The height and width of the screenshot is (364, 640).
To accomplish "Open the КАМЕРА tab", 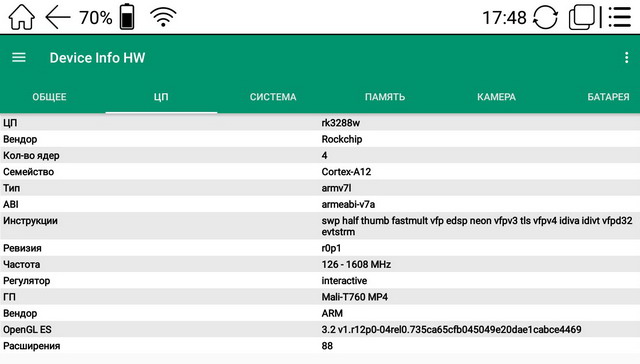I will click(x=496, y=97).
